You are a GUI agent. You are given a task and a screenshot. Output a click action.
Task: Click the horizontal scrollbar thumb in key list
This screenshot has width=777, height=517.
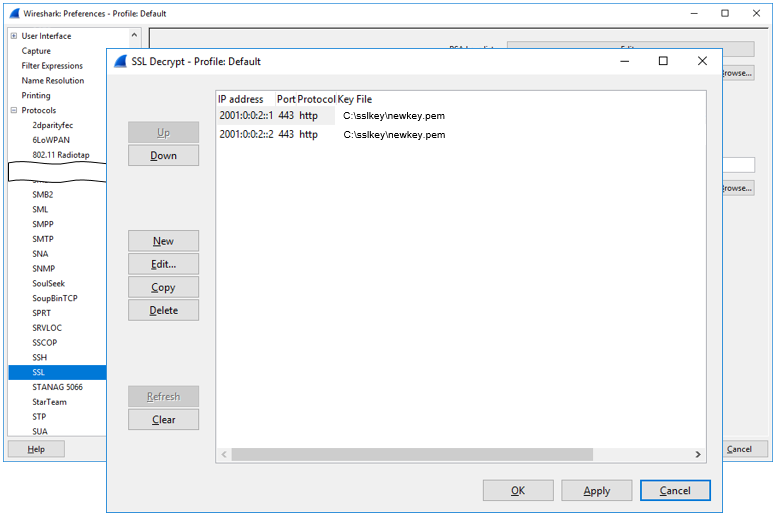click(412, 455)
